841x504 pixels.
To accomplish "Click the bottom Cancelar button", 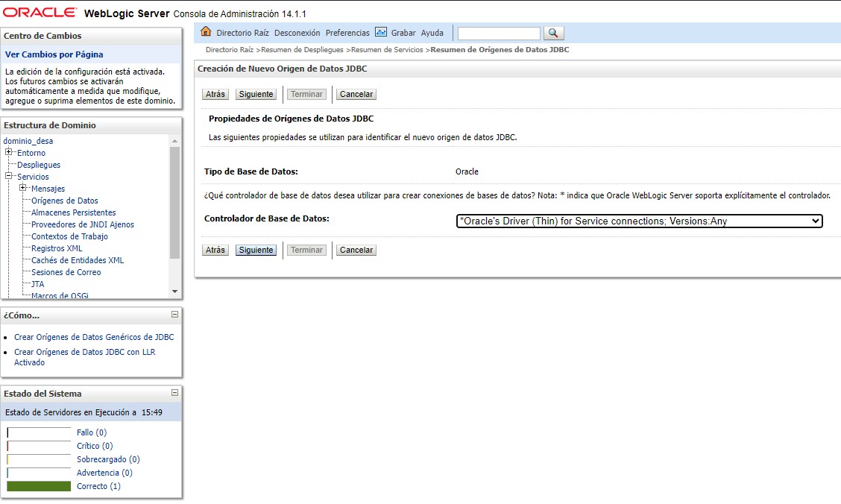I will click(x=356, y=251).
